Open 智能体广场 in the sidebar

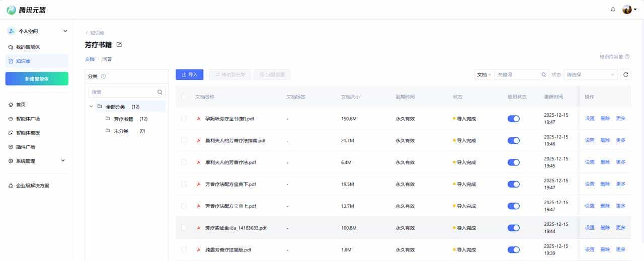37,119
